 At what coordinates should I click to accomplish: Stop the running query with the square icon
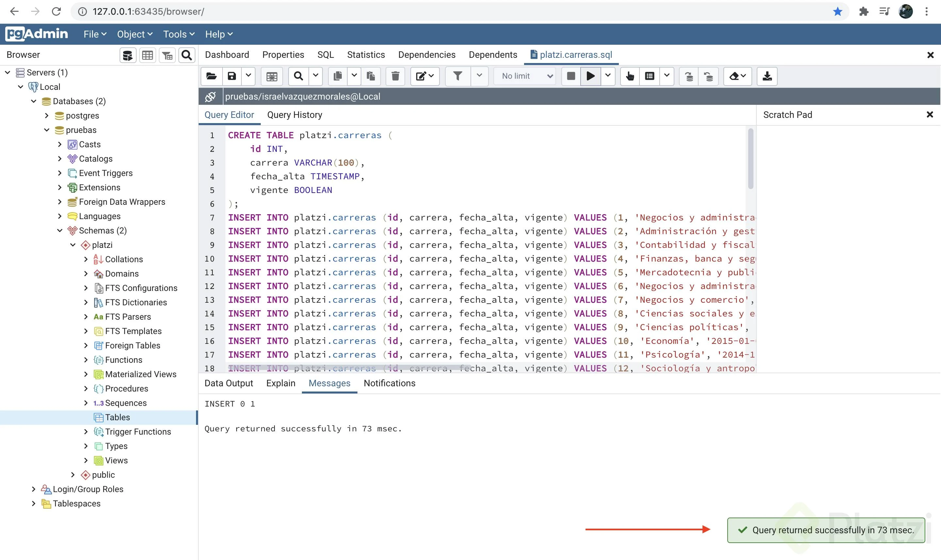click(x=570, y=76)
